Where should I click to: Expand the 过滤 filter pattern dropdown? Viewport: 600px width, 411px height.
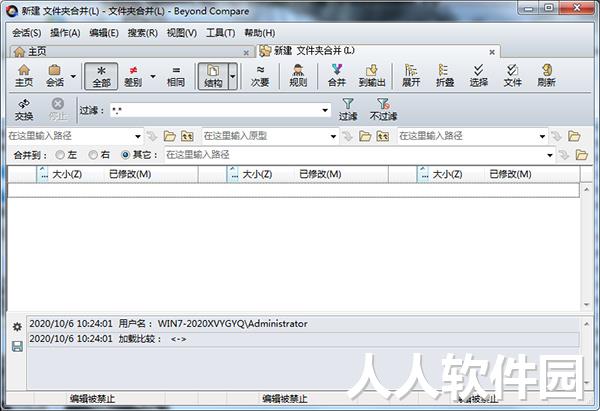pos(325,111)
